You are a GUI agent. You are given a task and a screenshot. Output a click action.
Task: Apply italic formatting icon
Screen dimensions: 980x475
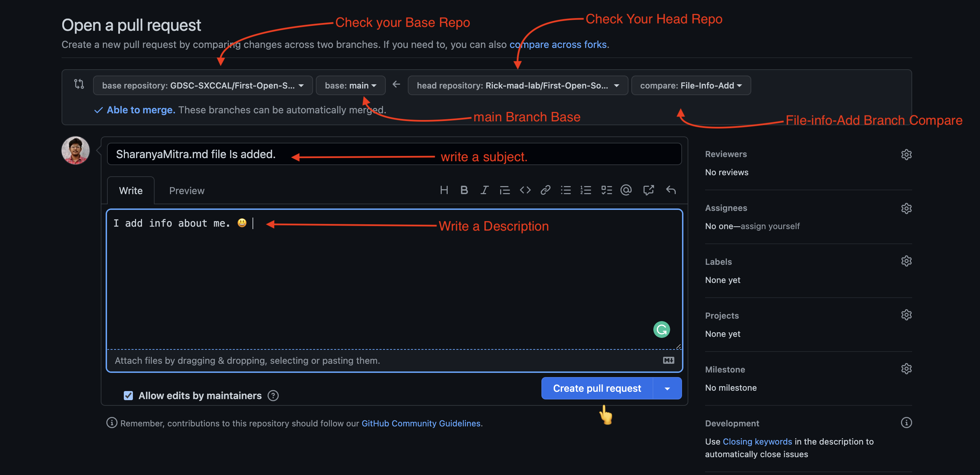pos(484,190)
